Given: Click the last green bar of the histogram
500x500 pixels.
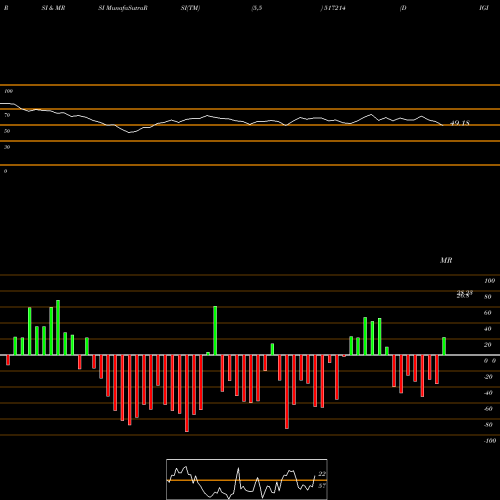Looking at the screenshot, I should coord(444,346).
